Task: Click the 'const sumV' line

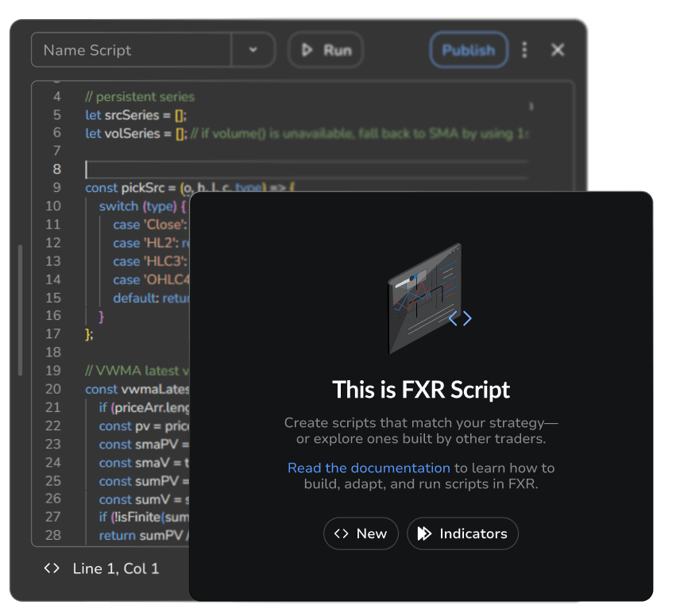Action: [144, 499]
